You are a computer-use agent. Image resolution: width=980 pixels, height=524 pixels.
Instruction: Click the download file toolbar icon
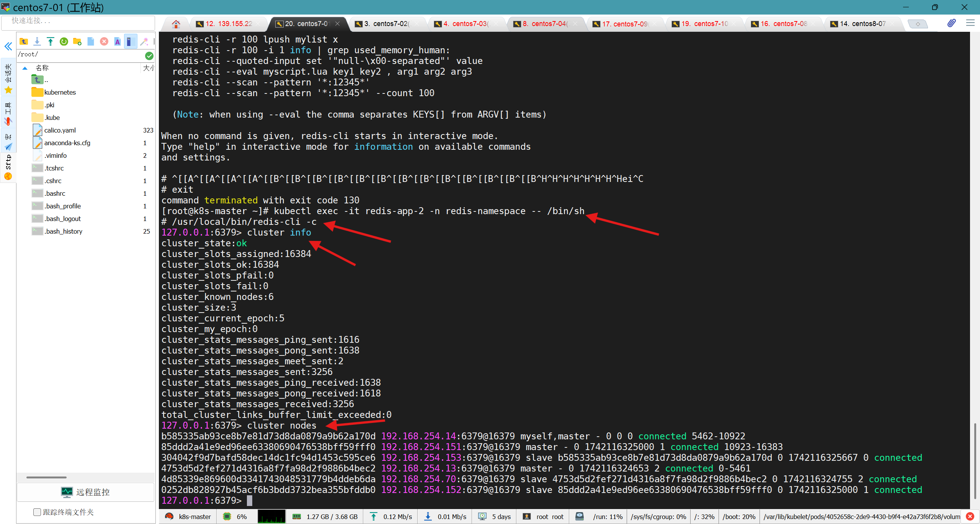point(37,41)
